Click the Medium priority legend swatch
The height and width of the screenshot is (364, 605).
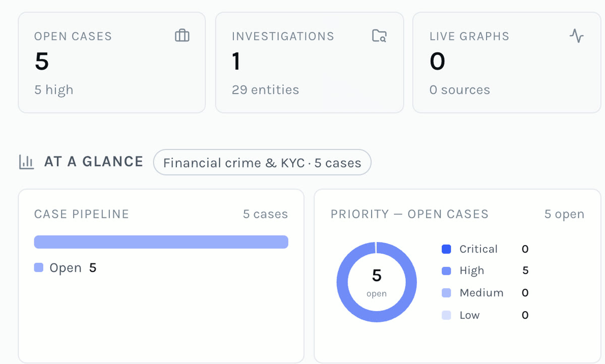[x=446, y=293]
